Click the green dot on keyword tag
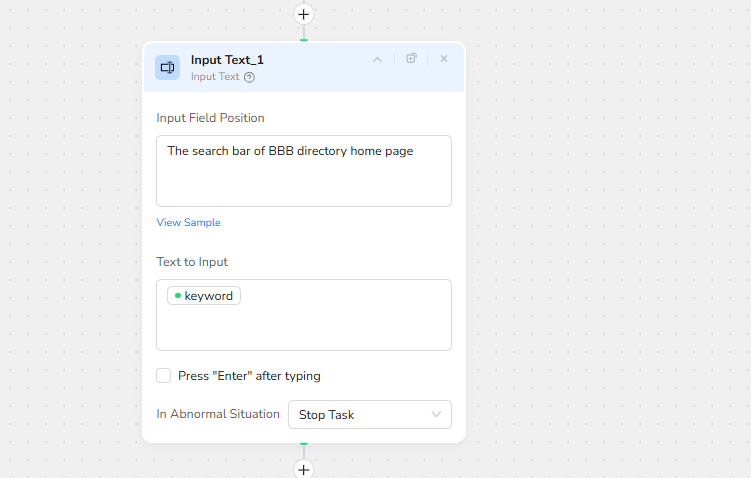Screen dimensions: 751x478 click(177, 296)
